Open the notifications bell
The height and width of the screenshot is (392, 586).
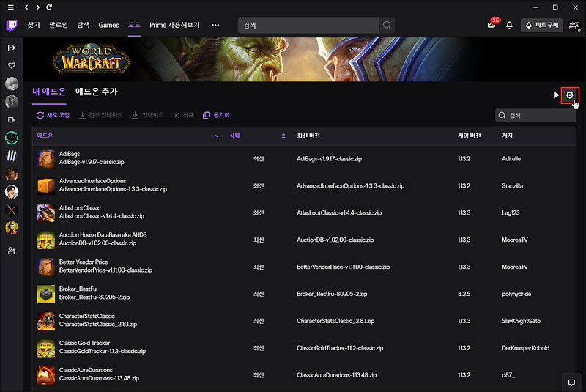pos(509,26)
